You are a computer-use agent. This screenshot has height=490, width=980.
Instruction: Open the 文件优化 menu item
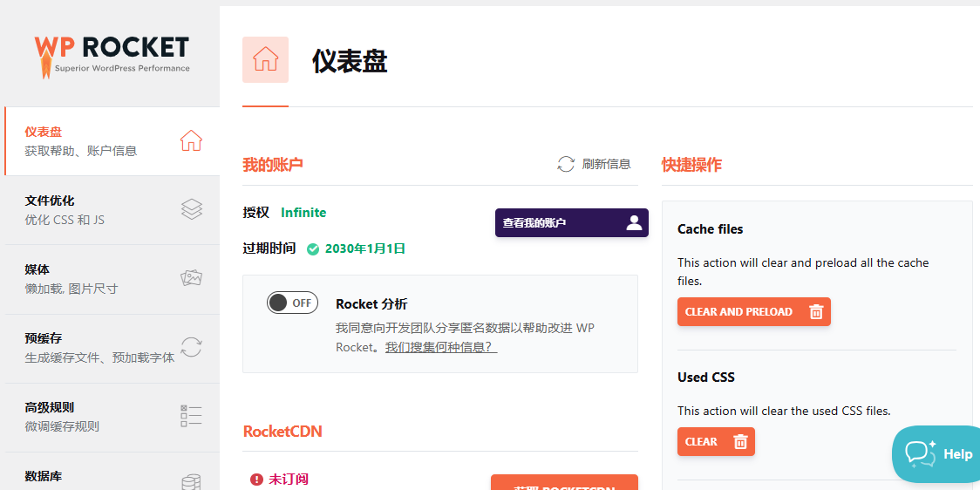pos(112,210)
